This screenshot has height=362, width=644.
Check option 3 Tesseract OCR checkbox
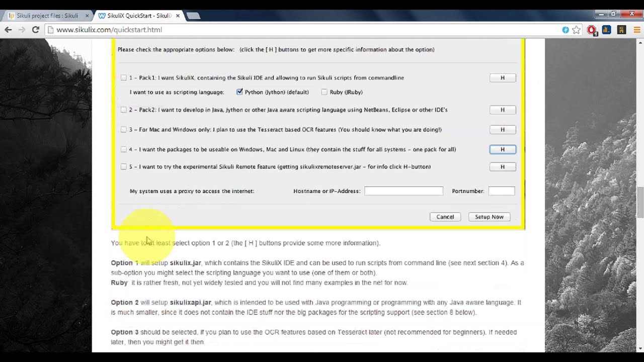click(x=124, y=129)
